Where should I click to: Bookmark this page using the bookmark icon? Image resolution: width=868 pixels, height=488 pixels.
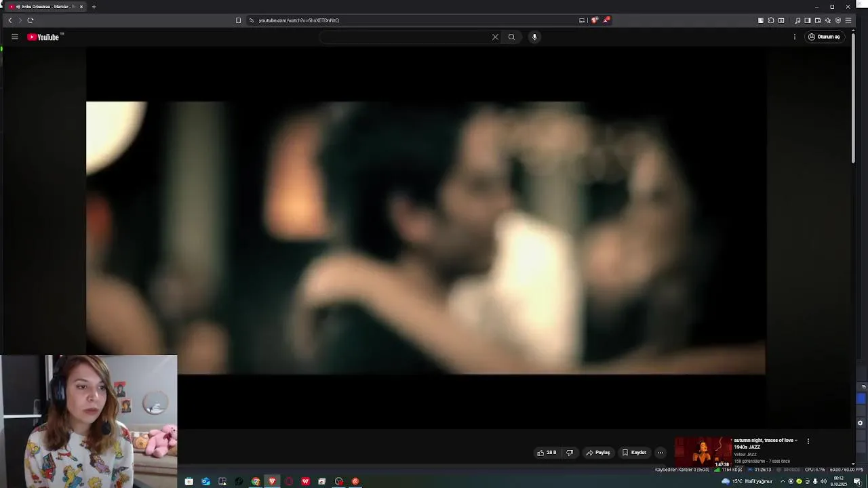[238, 20]
